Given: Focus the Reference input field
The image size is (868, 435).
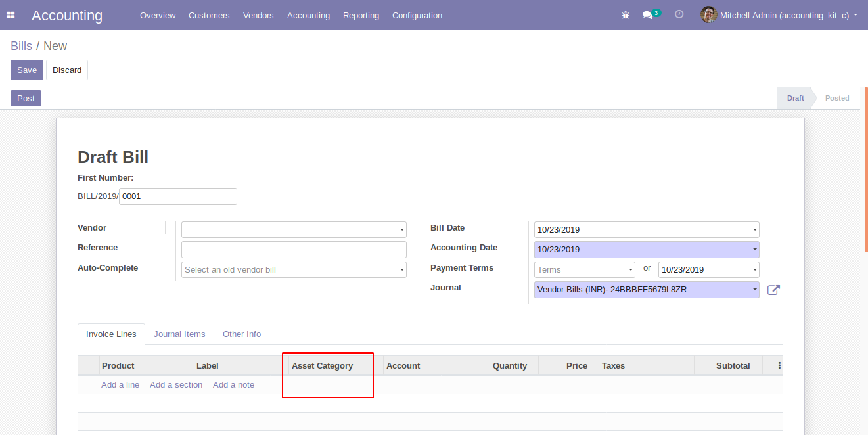Looking at the screenshot, I should pyautogui.click(x=294, y=250).
